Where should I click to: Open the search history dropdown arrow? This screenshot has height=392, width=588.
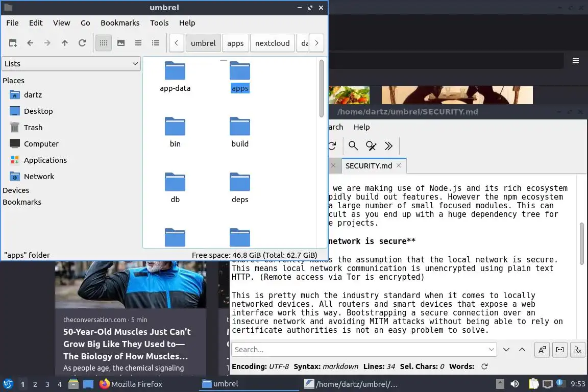[x=491, y=350]
